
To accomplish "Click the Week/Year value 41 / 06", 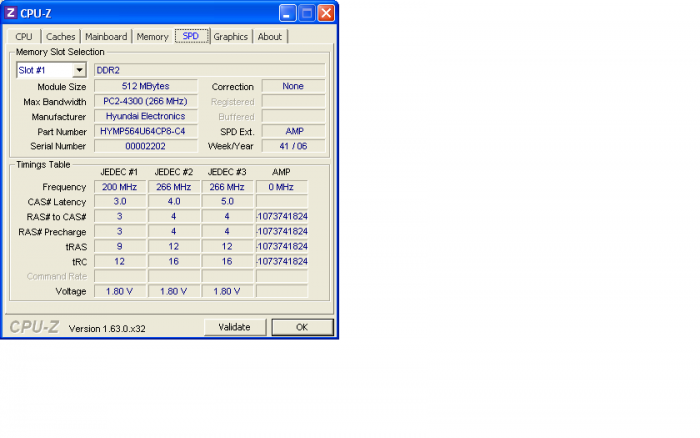I will click(x=293, y=146).
